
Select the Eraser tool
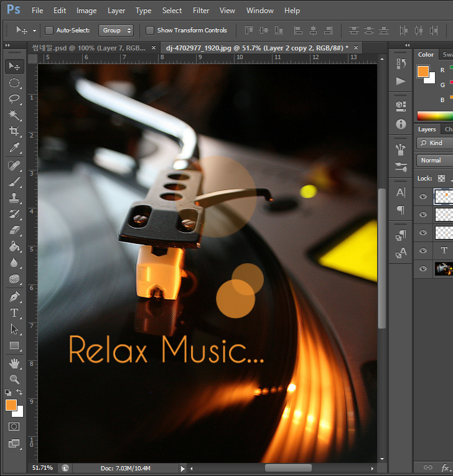coord(14,230)
